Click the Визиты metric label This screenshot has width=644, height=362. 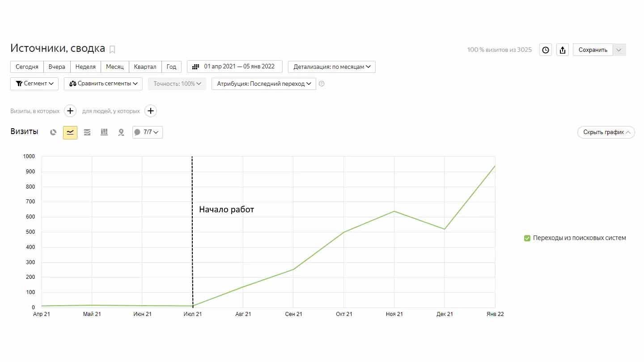click(24, 132)
